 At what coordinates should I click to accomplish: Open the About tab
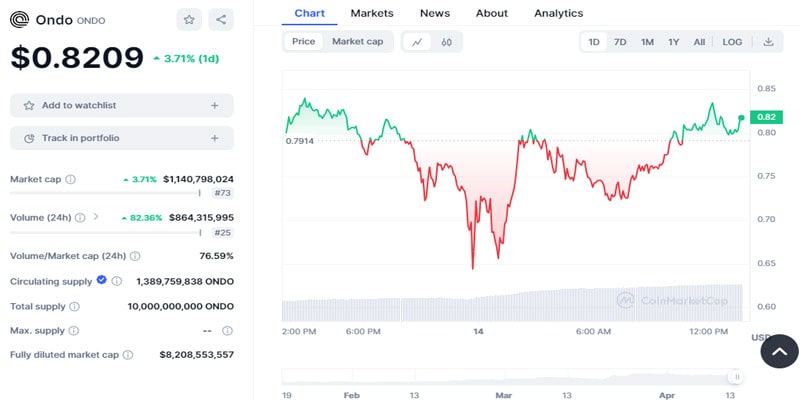(492, 13)
